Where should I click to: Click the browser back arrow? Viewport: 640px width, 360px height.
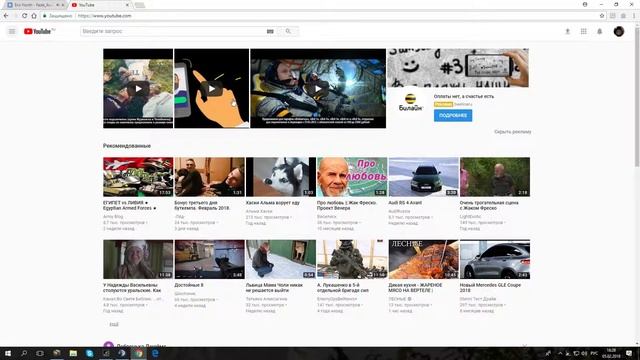[6, 16]
